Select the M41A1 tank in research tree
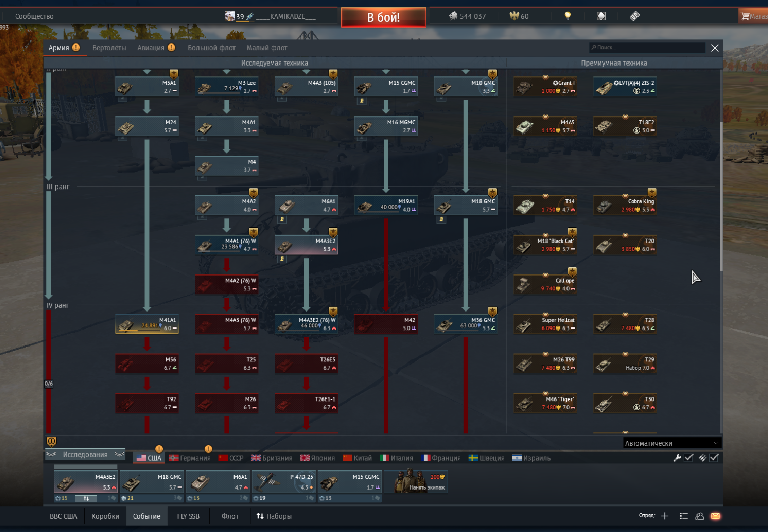This screenshot has width=768, height=532. point(147,324)
